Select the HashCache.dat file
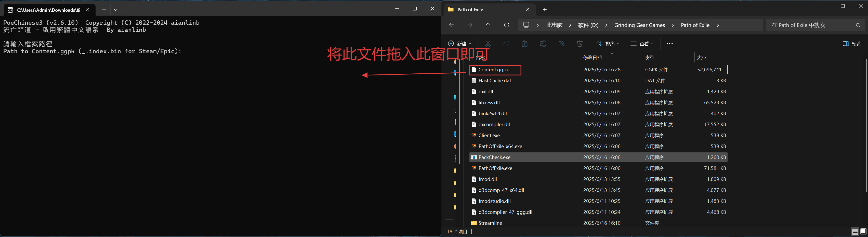The height and width of the screenshot is (237, 868). 598,81
